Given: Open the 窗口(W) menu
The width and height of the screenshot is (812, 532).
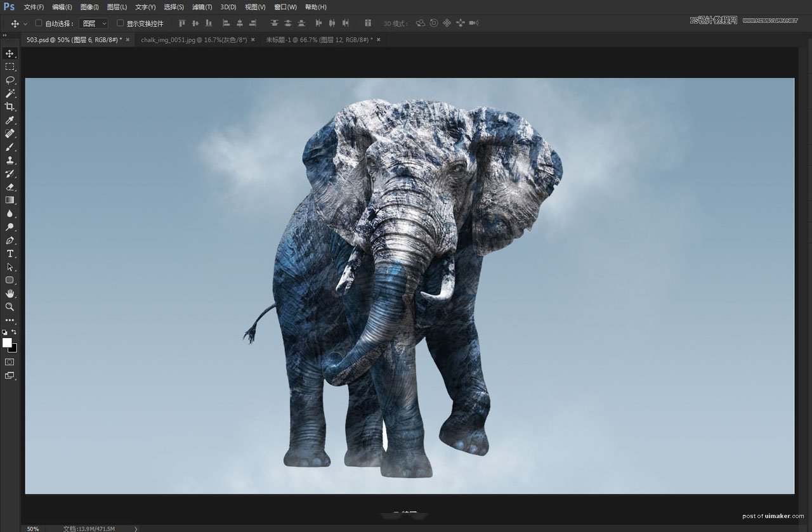Looking at the screenshot, I should click(x=285, y=7).
